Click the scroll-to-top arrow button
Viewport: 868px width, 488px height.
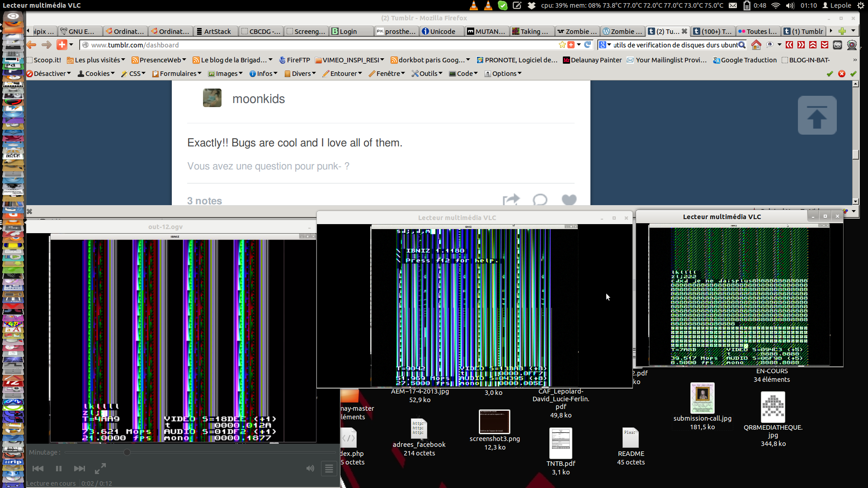(817, 115)
